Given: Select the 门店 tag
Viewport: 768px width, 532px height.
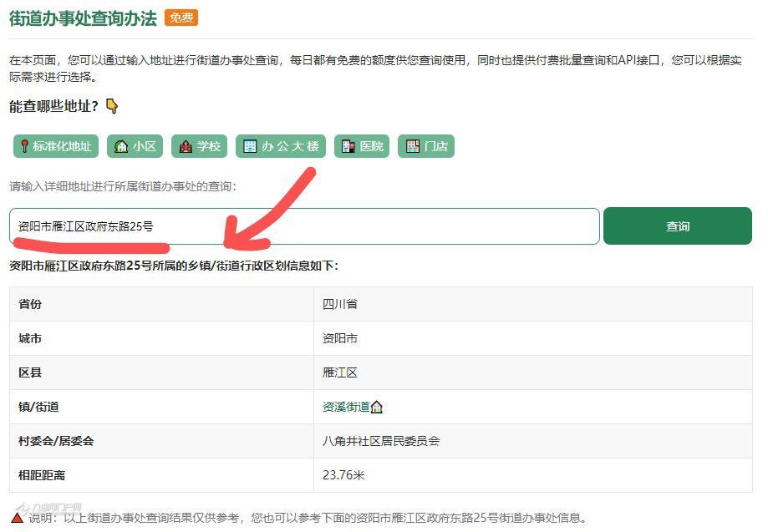Looking at the screenshot, I should click(x=426, y=146).
